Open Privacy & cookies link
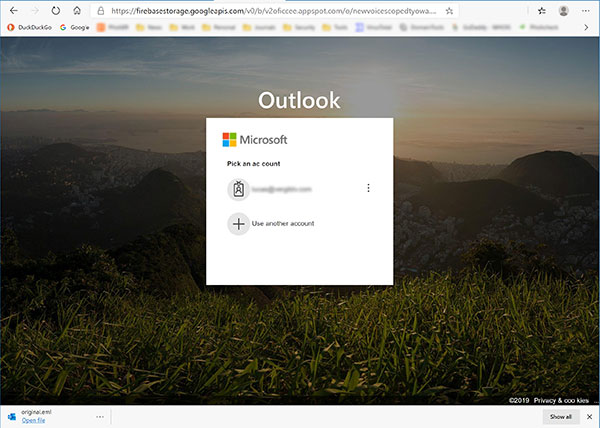Image resolution: width=600 pixels, height=428 pixels. pos(561,400)
